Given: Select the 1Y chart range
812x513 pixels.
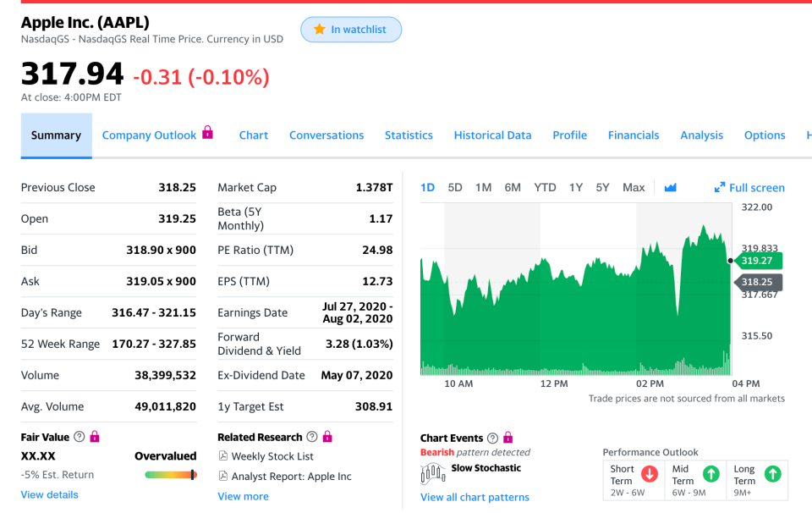Looking at the screenshot, I should (x=576, y=188).
